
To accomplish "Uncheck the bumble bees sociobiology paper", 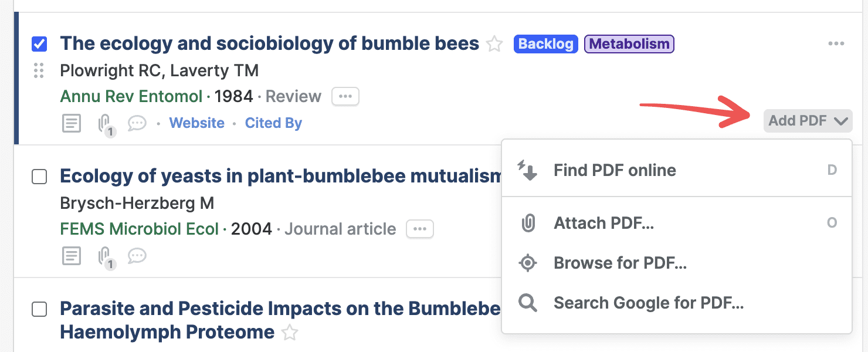I will (x=39, y=44).
